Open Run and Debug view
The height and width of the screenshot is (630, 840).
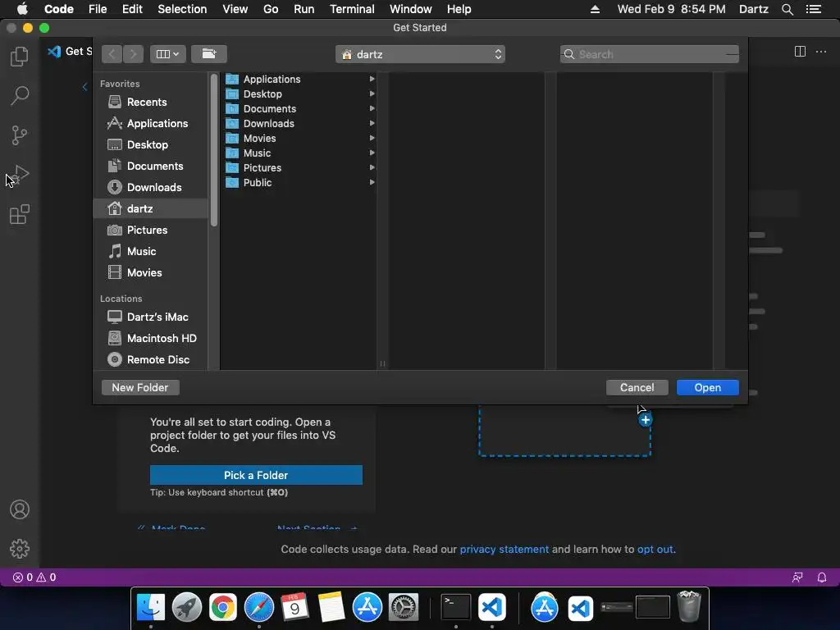[x=20, y=175]
